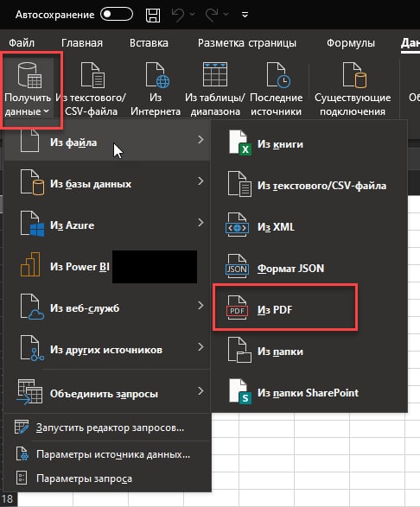Image resolution: width=420 pixels, height=507 pixels.
Task: Switch to the Вставка tab
Action: (x=149, y=43)
